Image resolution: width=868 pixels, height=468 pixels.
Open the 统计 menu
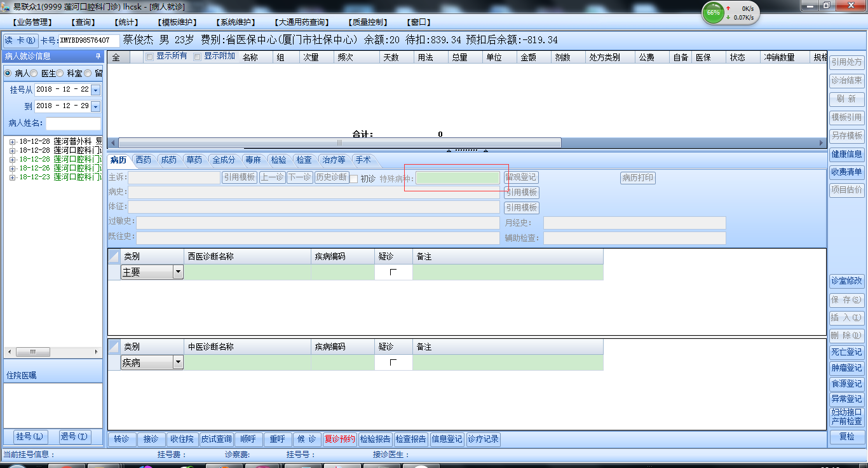pos(128,22)
